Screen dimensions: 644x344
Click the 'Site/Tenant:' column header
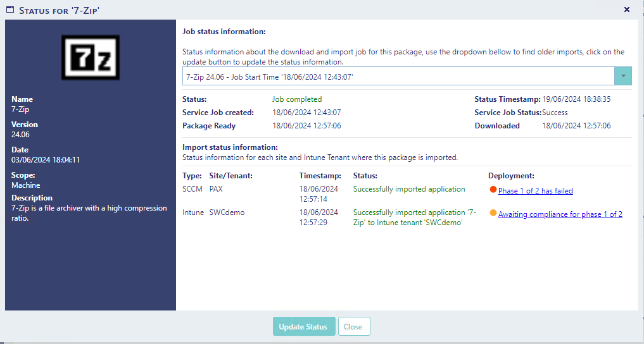pos(231,176)
